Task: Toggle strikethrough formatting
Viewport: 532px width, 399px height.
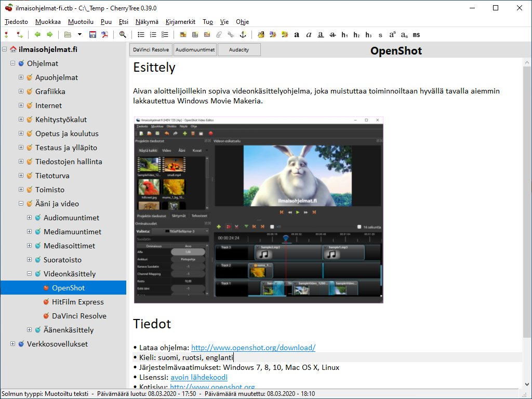Action: (333, 35)
